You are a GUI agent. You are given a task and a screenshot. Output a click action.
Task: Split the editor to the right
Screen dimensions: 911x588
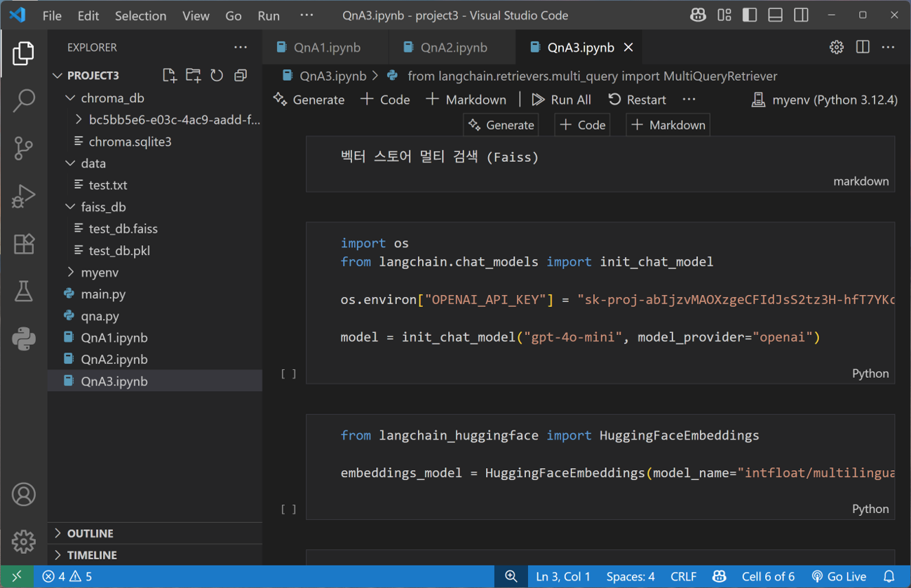point(863,48)
